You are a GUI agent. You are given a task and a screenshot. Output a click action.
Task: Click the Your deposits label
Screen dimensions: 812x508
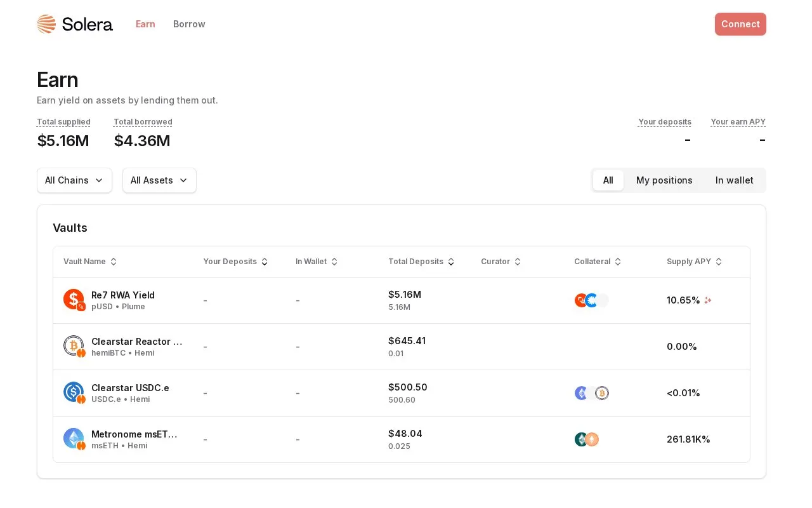tap(665, 122)
